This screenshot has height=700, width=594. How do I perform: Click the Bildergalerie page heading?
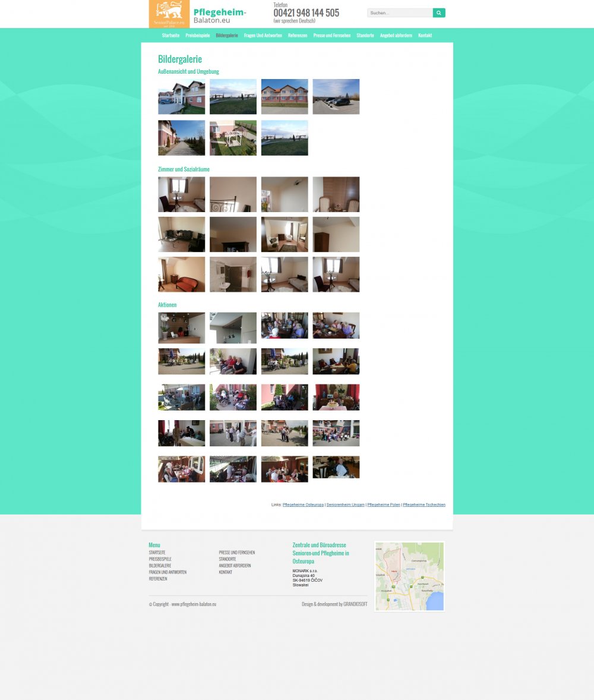point(180,59)
